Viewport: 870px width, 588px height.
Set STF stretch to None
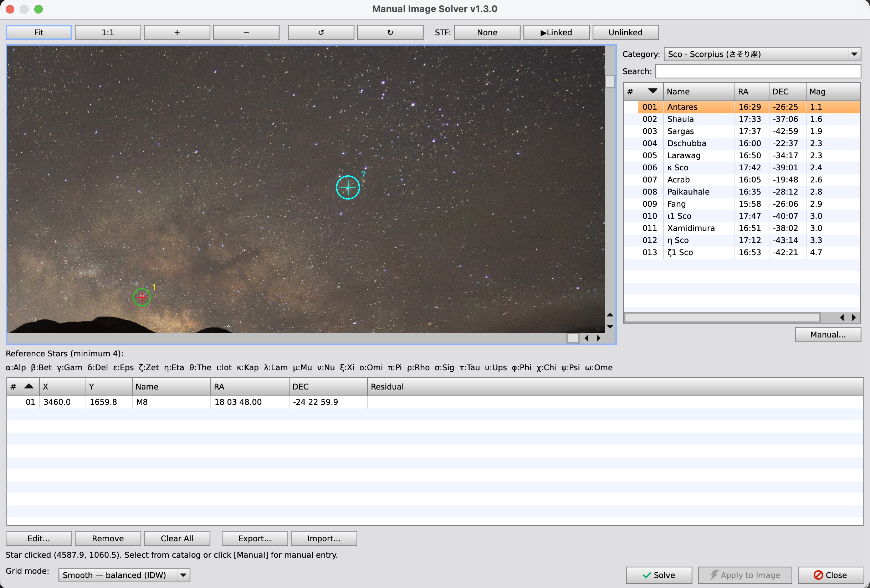tap(487, 32)
